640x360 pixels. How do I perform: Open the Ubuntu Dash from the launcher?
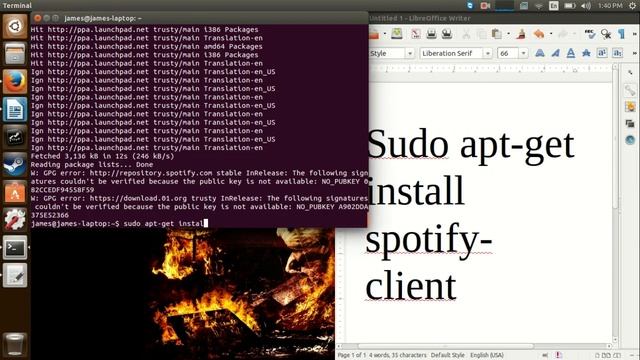point(15,27)
